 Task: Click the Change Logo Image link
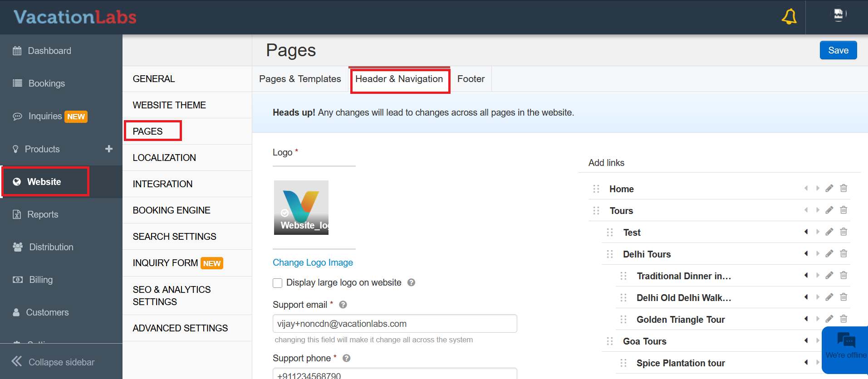click(x=313, y=262)
